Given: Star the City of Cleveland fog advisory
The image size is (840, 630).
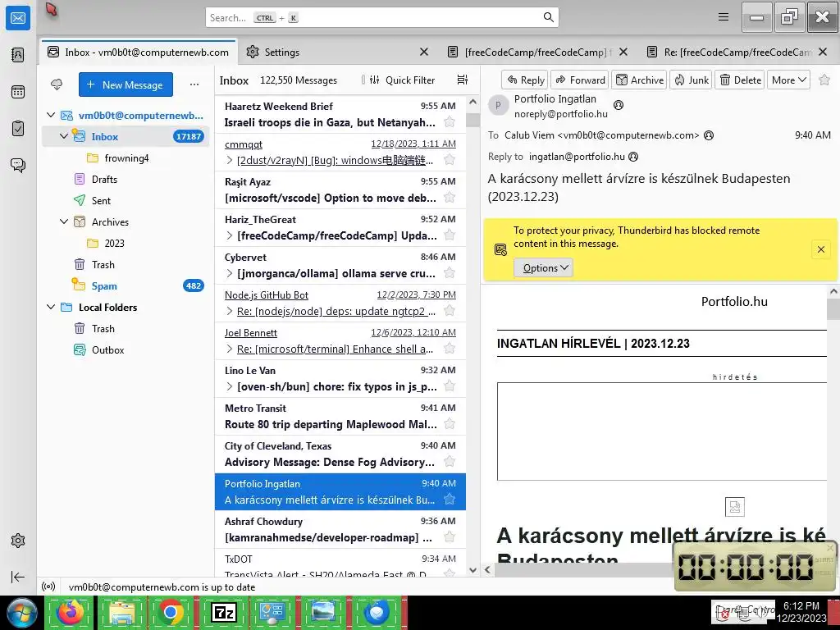Looking at the screenshot, I should click(450, 462).
